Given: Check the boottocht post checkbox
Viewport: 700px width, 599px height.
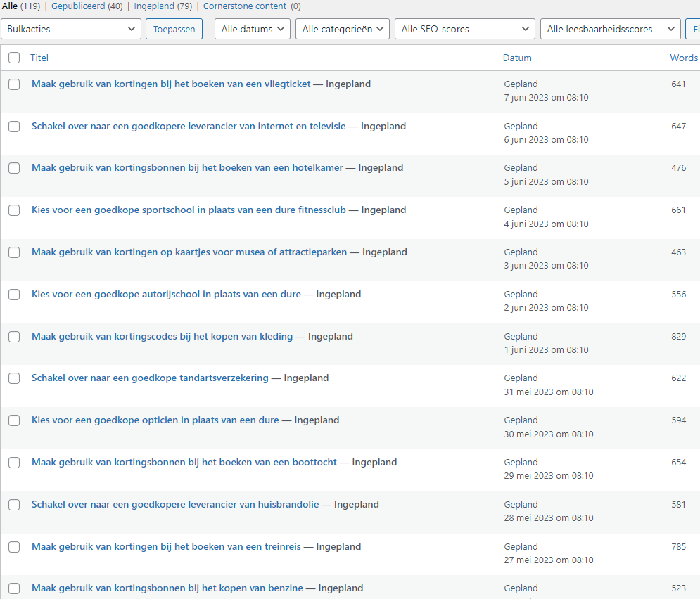Looking at the screenshot, I should click(14, 463).
